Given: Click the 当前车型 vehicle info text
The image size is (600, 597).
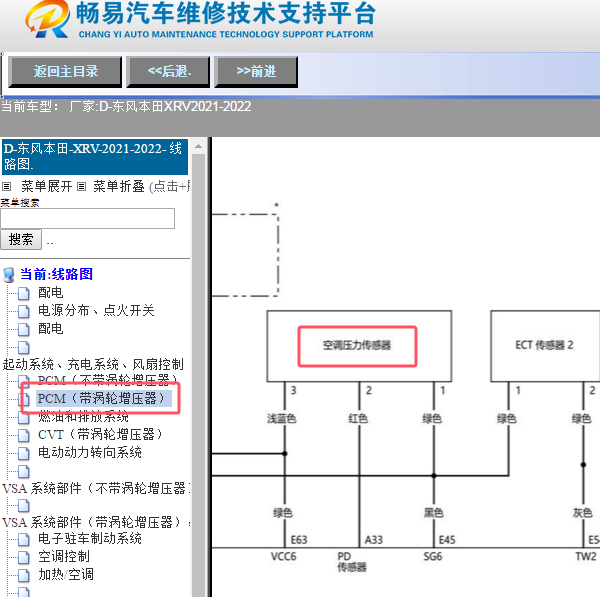Looking at the screenshot, I should pyautogui.click(x=126, y=106).
